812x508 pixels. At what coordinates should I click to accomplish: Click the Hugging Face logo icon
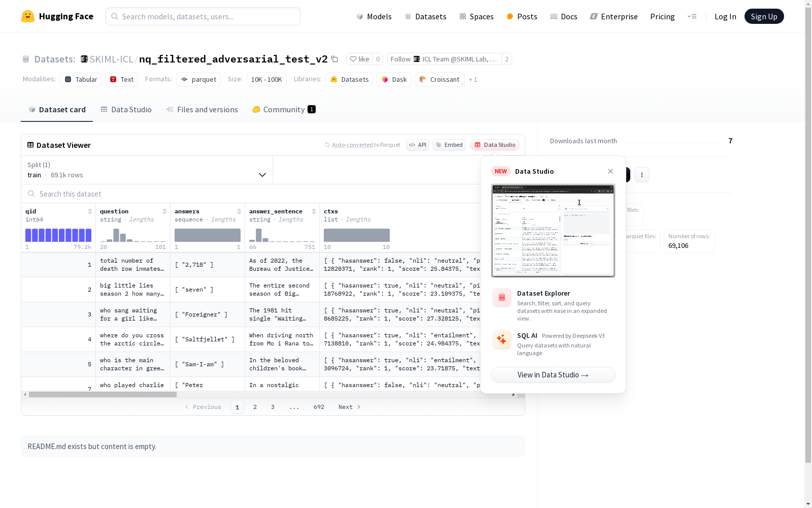[x=28, y=16]
